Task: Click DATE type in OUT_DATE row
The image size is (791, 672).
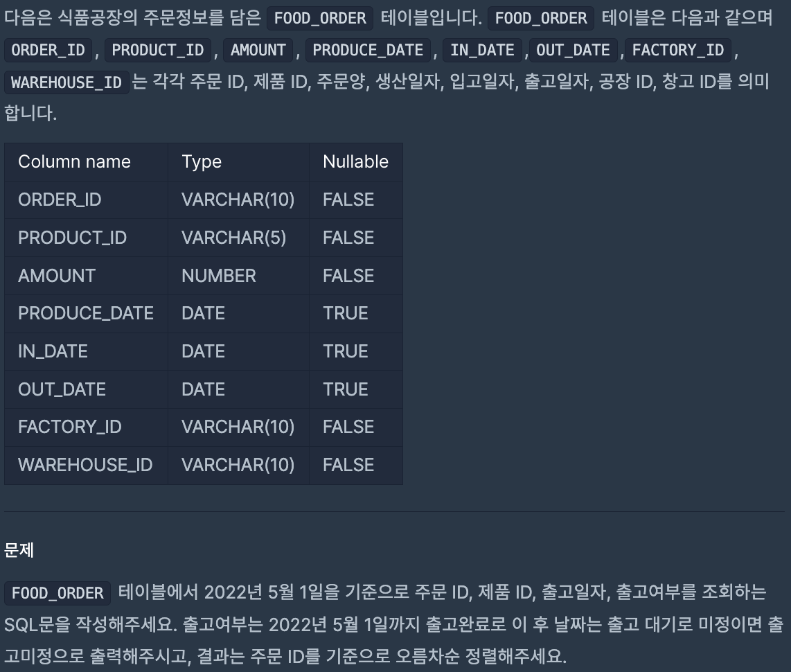Action: click(x=238, y=389)
